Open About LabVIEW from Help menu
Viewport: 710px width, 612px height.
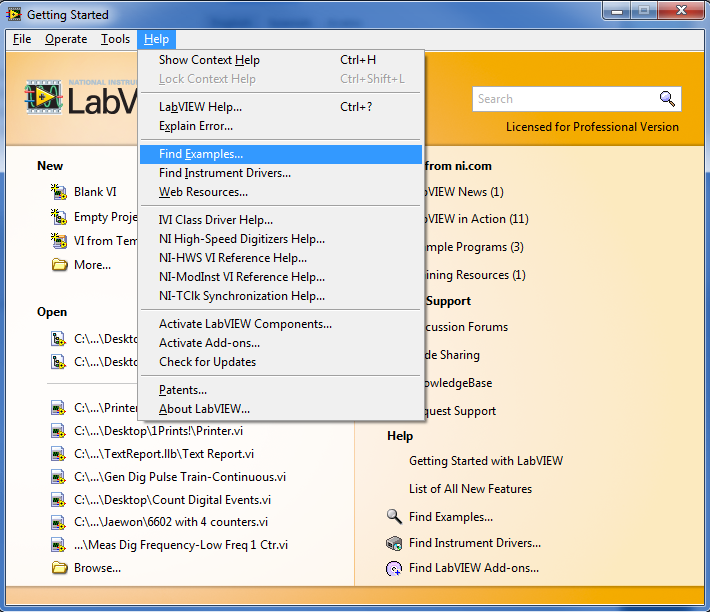coord(204,409)
